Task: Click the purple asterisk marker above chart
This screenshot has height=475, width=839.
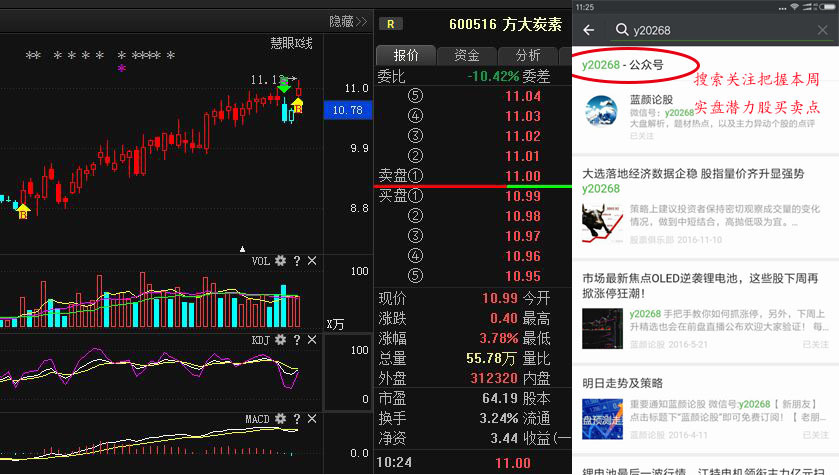Action: 122,68
